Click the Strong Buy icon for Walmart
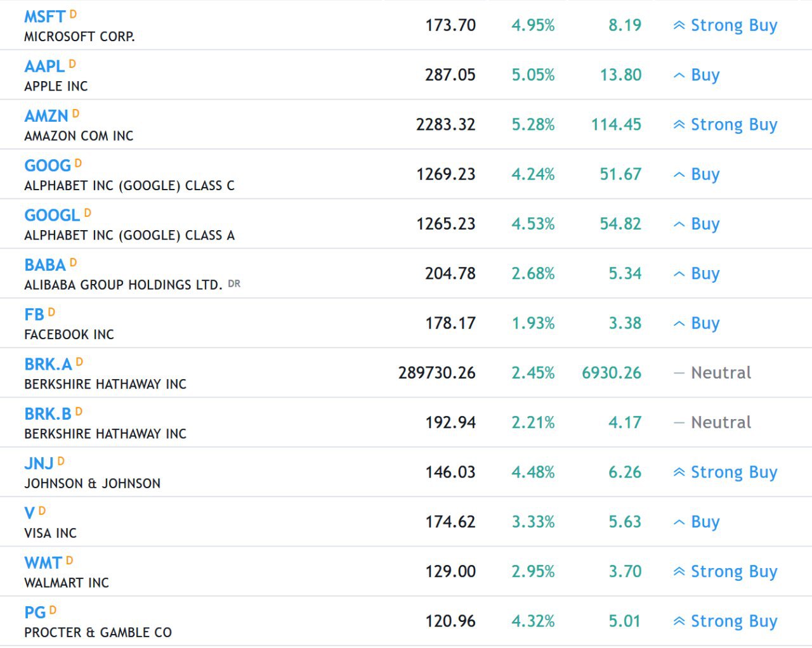812x648 pixels. 679,572
